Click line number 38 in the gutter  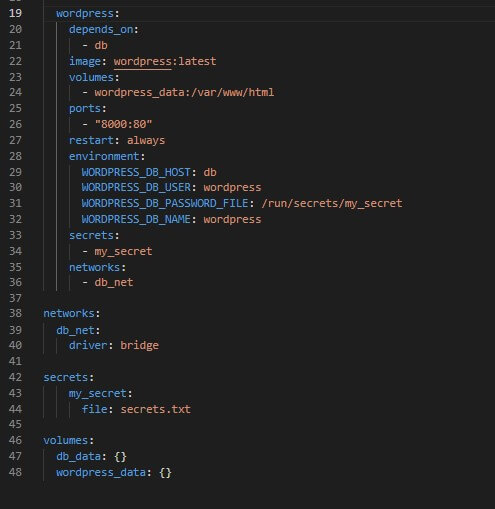(x=15, y=313)
